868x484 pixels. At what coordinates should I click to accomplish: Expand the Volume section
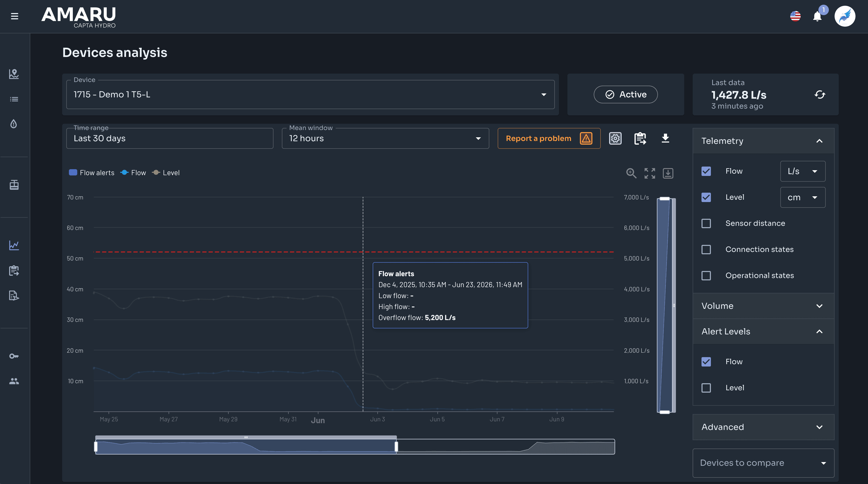763,306
